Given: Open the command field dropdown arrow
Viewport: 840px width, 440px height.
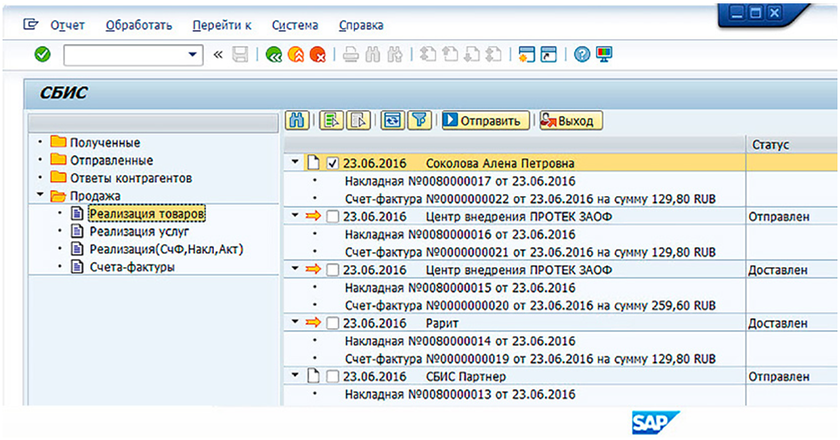Looking at the screenshot, I should [193, 55].
